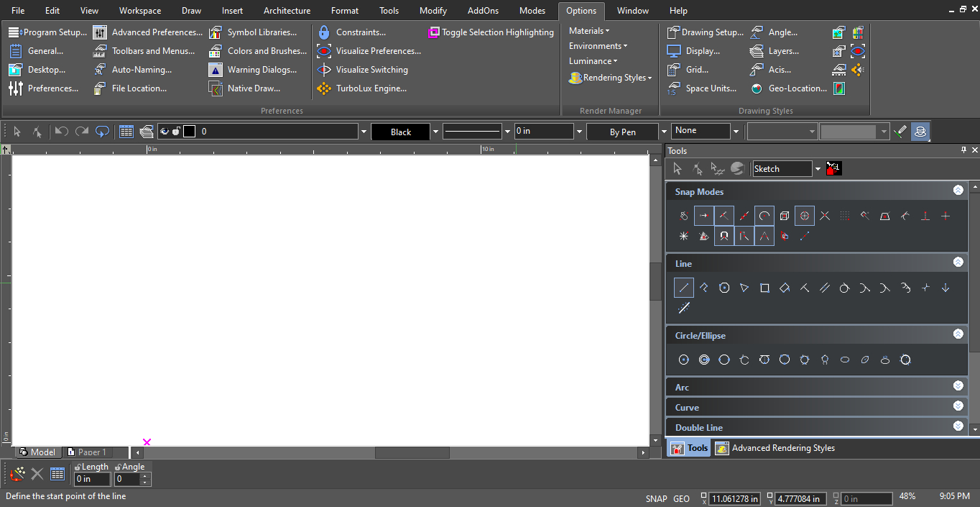Toggle the layer visibility eye icon
Image resolution: width=980 pixels, height=507 pixels.
[165, 132]
